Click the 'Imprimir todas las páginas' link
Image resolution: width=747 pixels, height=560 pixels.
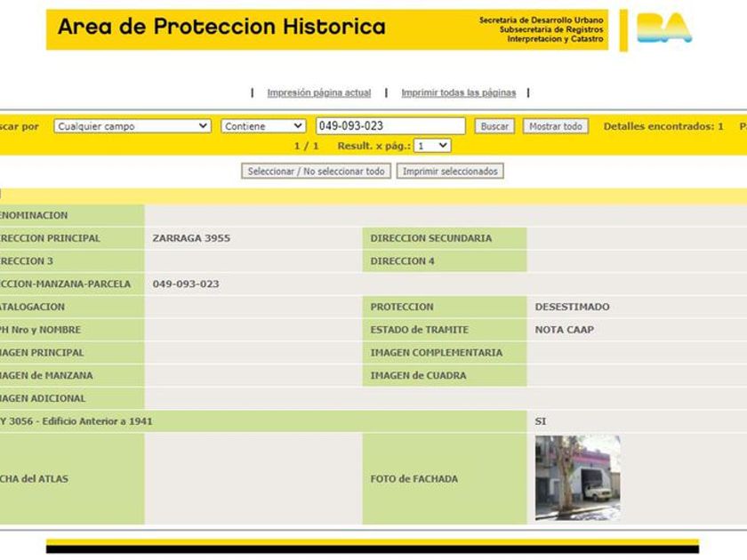(458, 92)
